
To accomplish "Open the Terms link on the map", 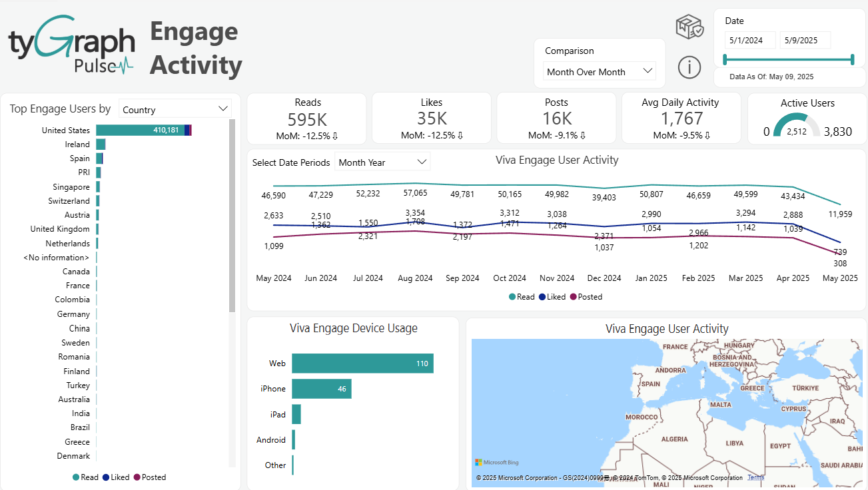I will tap(755, 477).
